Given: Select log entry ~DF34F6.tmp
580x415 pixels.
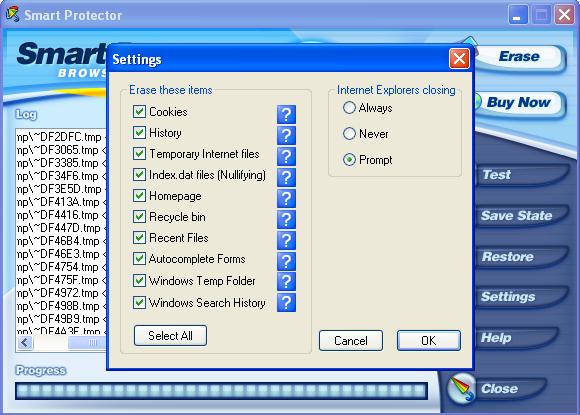Looking at the screenshot, I should coord(61,176).
